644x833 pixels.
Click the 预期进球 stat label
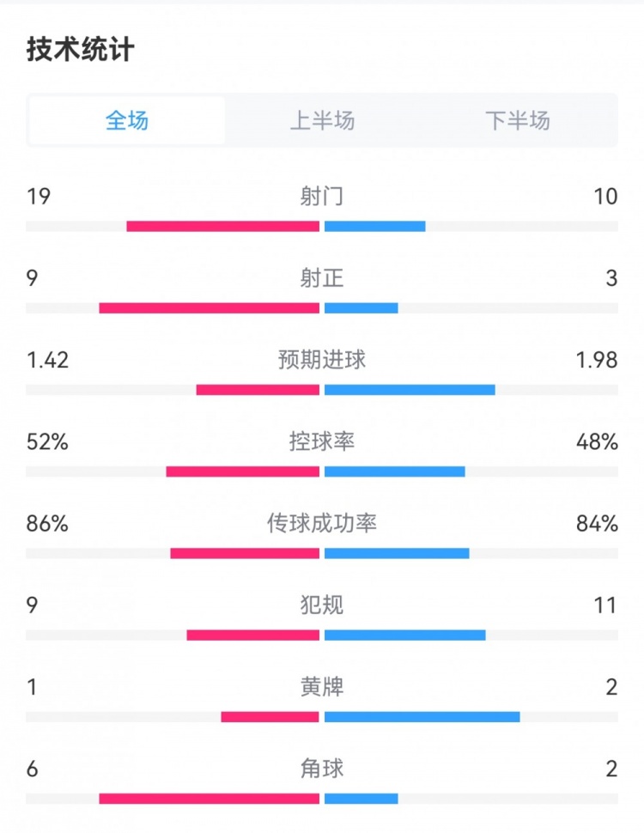322,360
